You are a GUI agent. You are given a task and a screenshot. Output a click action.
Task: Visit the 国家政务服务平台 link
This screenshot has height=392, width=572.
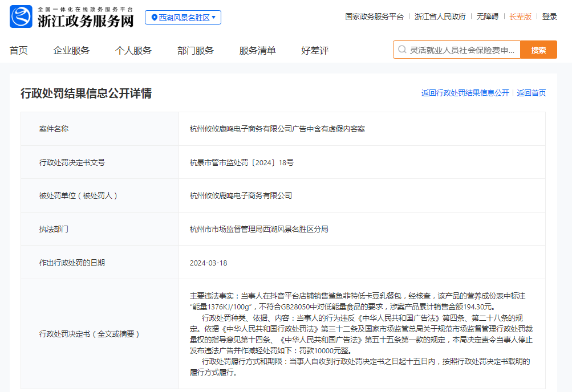click(x=374, y=17)
